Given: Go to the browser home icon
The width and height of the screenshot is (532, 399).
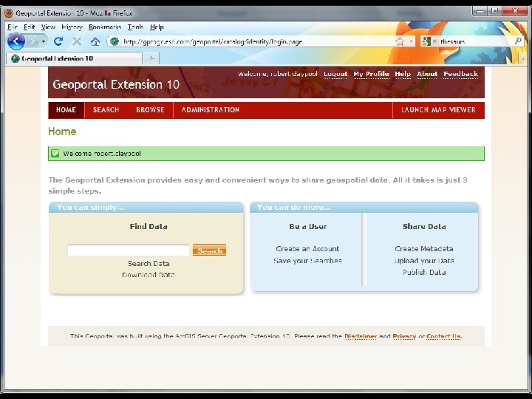Looking at the screenshot, I should click(x=95, y=41).
